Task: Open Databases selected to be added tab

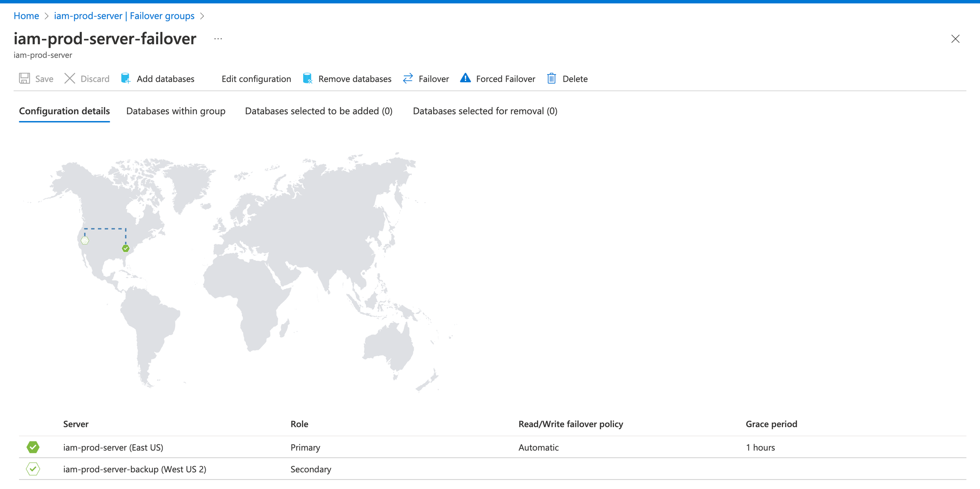Action: pyautogui.click(x=319, y=111)
